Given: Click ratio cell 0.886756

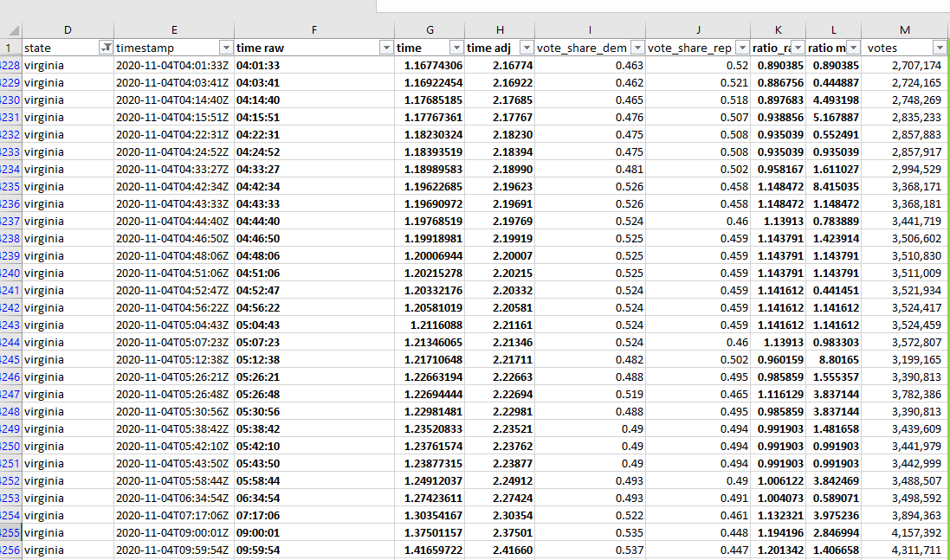Looking at the screenshot, I should (778, 83).
